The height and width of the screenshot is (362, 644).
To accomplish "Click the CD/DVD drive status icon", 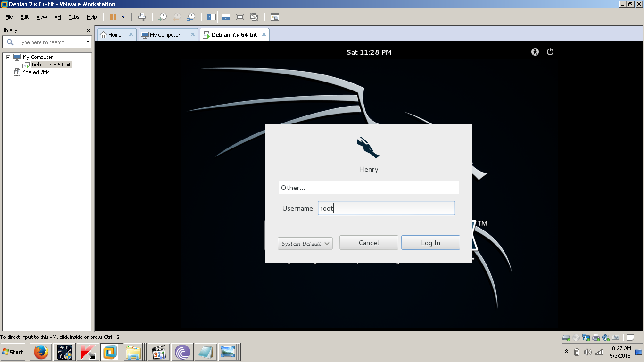I will 576,337.
